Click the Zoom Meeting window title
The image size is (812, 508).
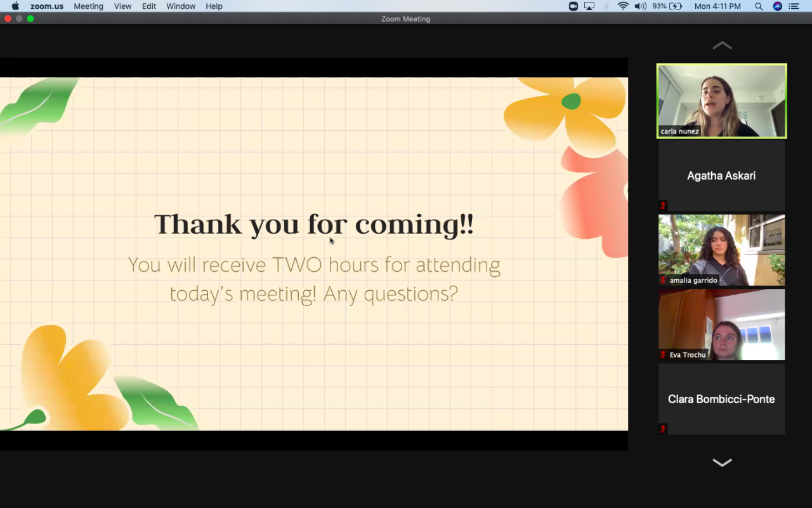tap(406, 19)
